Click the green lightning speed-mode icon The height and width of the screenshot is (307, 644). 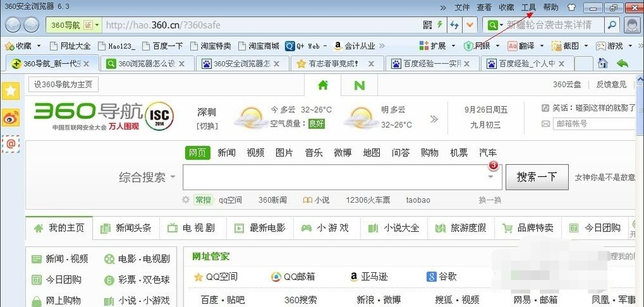(440, 24)
